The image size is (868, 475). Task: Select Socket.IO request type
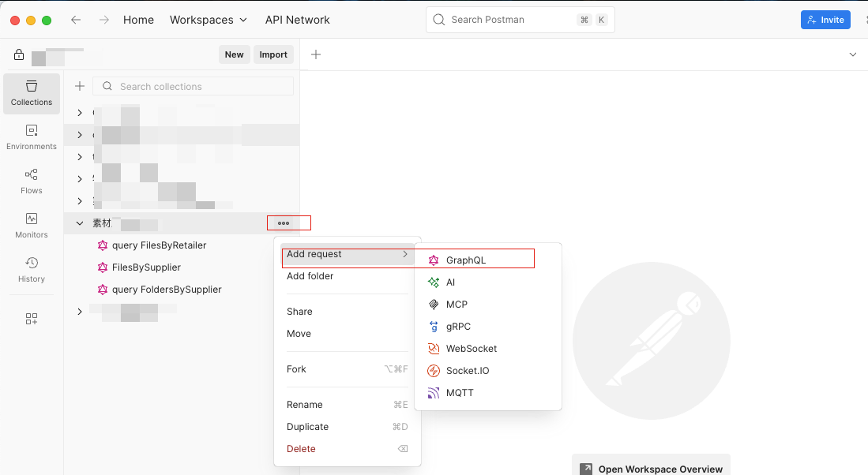487,371
